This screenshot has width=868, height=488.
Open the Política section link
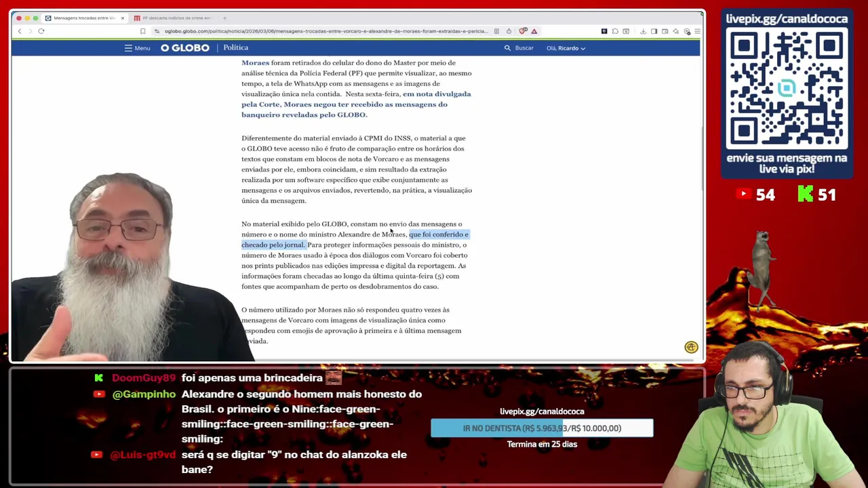click(236, 47)
